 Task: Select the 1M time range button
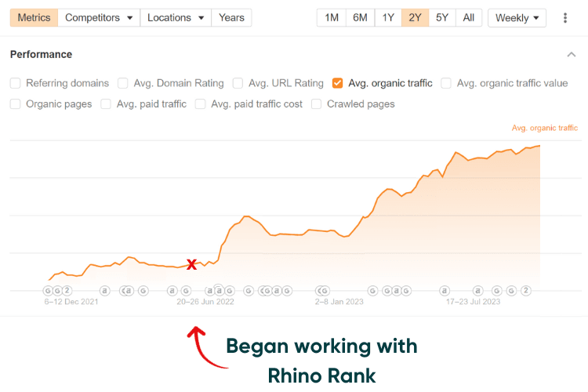pos(332,17)
